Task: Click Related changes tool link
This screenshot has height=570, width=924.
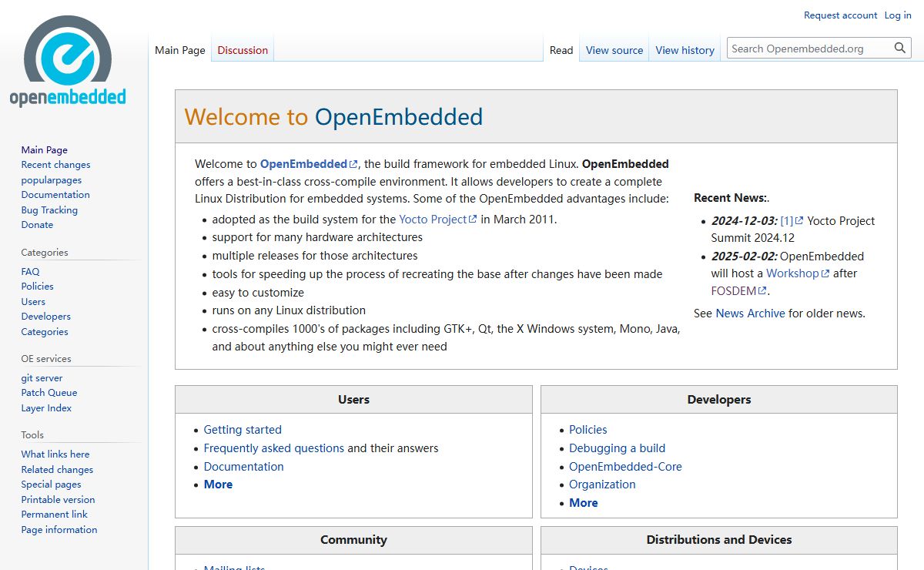Action: 57,470
